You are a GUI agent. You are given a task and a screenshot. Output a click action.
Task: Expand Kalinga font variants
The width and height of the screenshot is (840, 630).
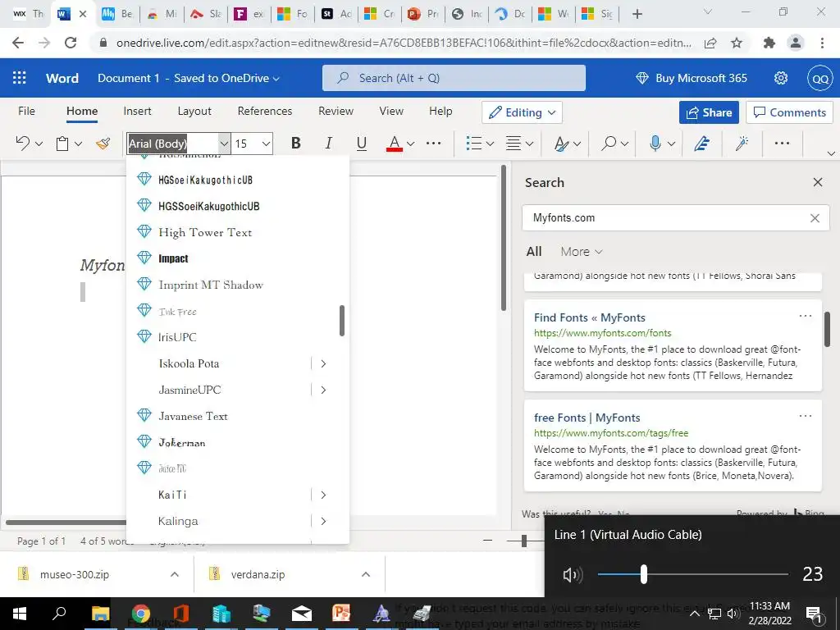click(x=323, y=521)
